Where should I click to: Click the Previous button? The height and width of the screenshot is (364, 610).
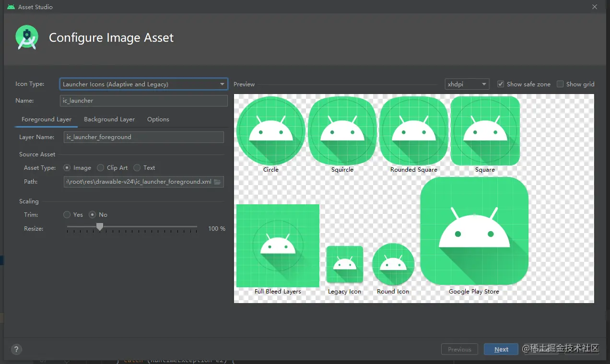pos(459,349)
